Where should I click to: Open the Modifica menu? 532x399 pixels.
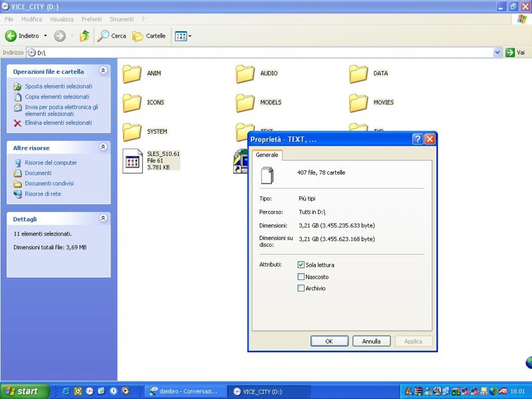coord(31,19)
